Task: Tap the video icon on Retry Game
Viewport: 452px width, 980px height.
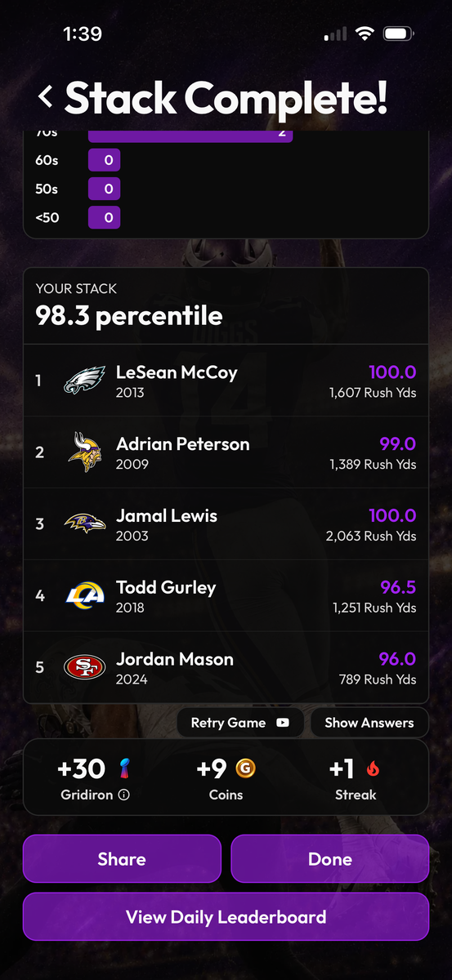Action: [x=283, y=723]
